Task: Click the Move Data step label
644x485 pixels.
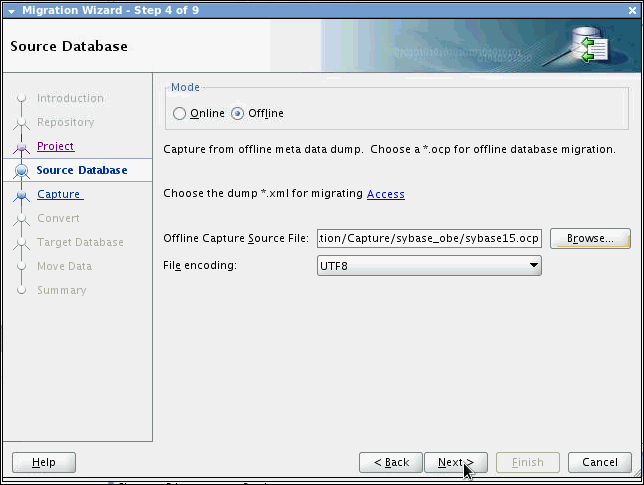Action: 64,266
